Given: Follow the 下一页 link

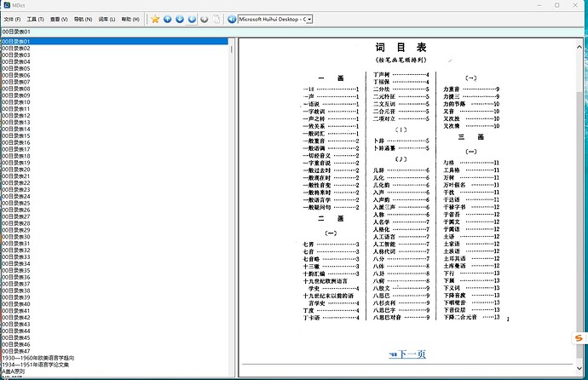Looking at the screenshot, I should point(412,354).
